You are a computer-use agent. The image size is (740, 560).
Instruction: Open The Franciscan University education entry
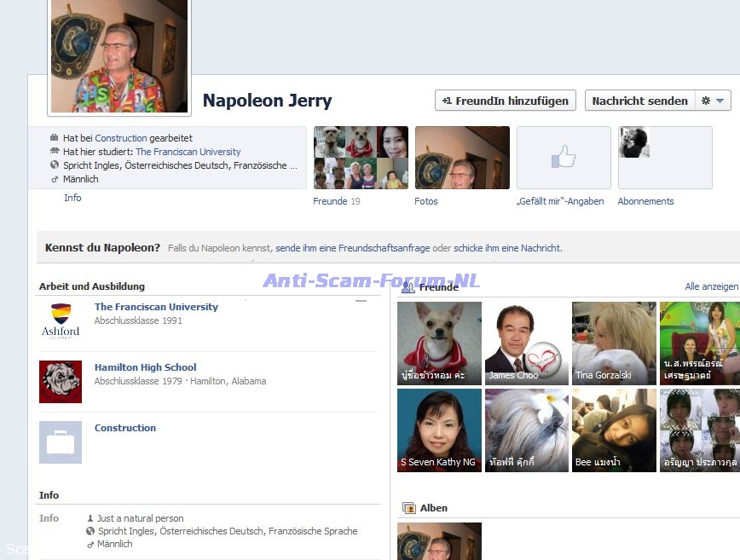(156, 307)
